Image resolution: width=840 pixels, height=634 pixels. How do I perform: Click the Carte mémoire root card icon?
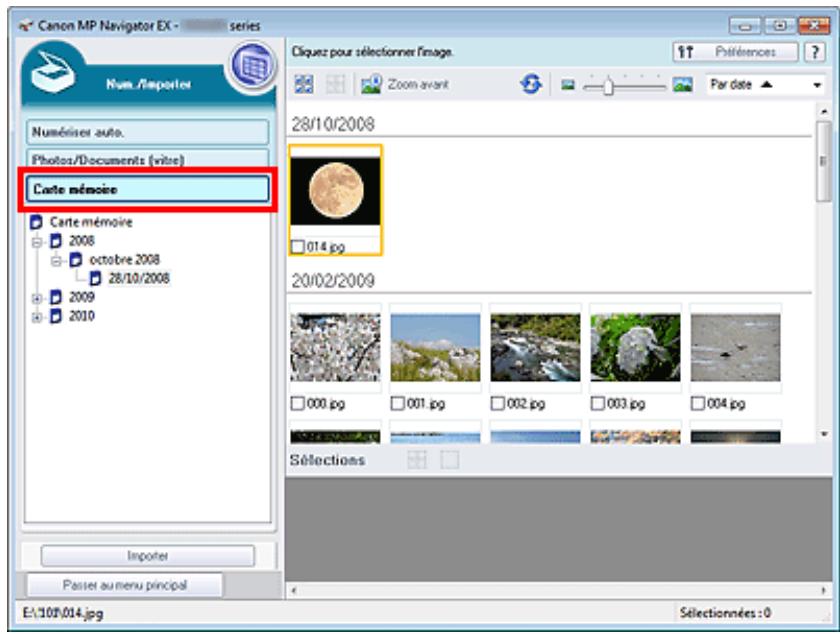pyautogui.click(x=36, y=222)
